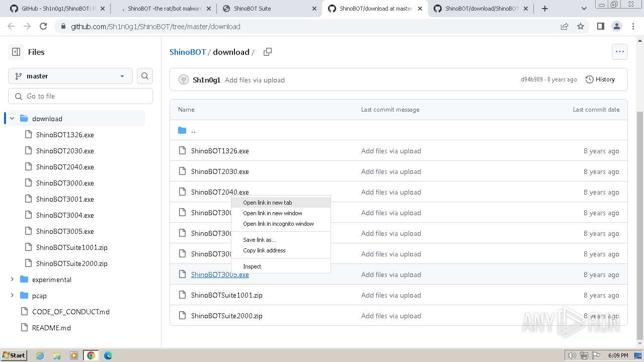Image resolution: width=644 pixels, height=362 pixels.
Task: Open the Chrome profile avatar icon
Action: pyautogui.click(x=617, y=27)
